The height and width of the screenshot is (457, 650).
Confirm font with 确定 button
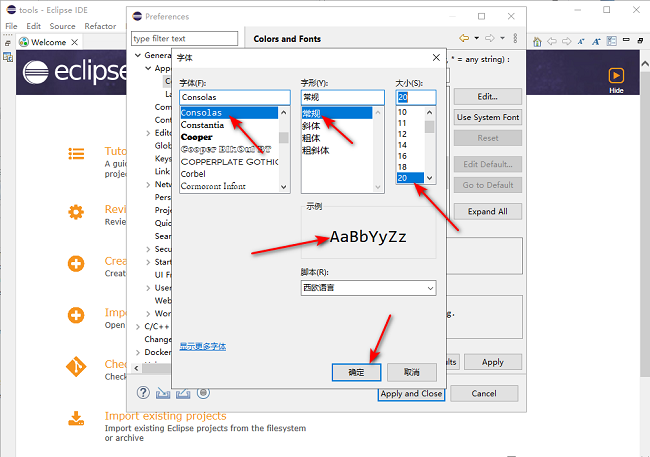356,372
